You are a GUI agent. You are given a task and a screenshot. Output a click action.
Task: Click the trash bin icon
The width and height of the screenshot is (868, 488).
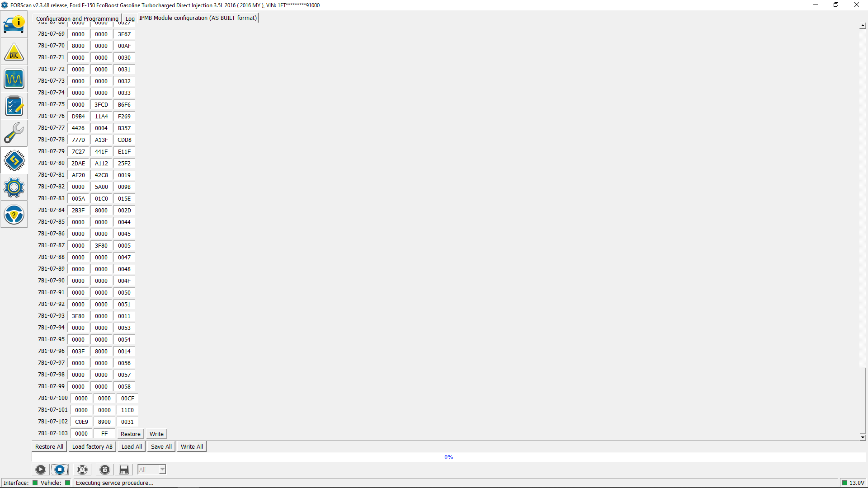[105, 469]
